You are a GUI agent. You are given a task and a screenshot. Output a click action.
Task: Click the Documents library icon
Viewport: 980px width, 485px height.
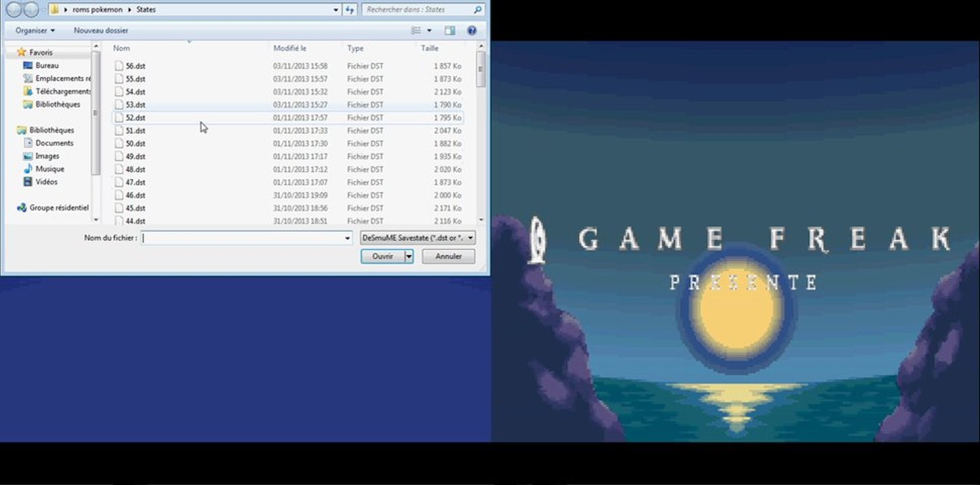(28, 143)
